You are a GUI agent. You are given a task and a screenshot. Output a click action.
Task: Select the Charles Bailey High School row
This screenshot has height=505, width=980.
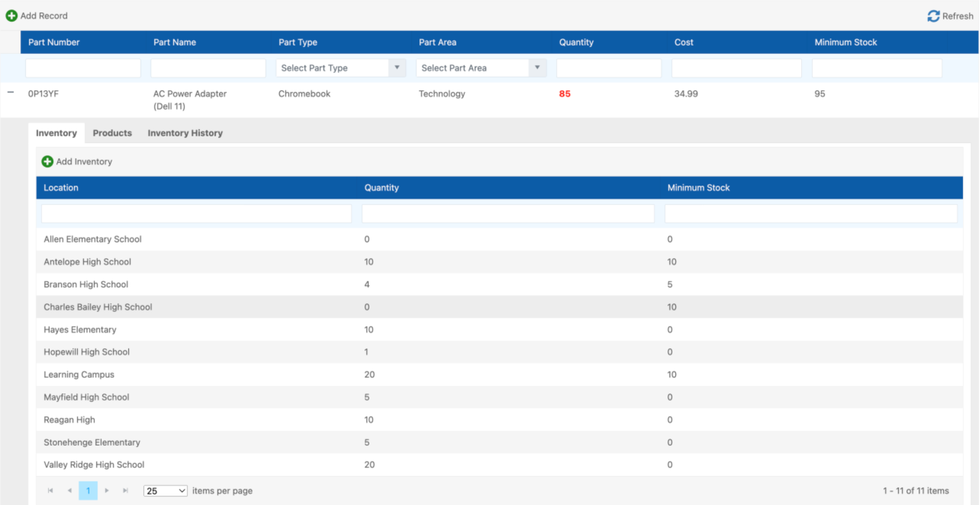(x=500, y=307)
